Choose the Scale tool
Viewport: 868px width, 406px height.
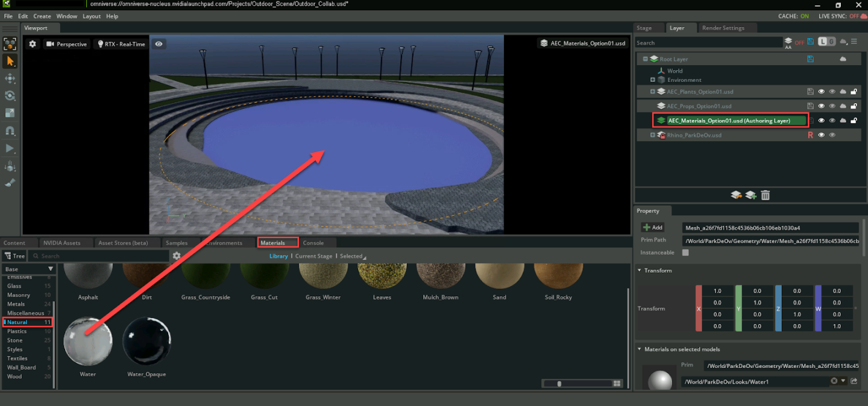10,113
